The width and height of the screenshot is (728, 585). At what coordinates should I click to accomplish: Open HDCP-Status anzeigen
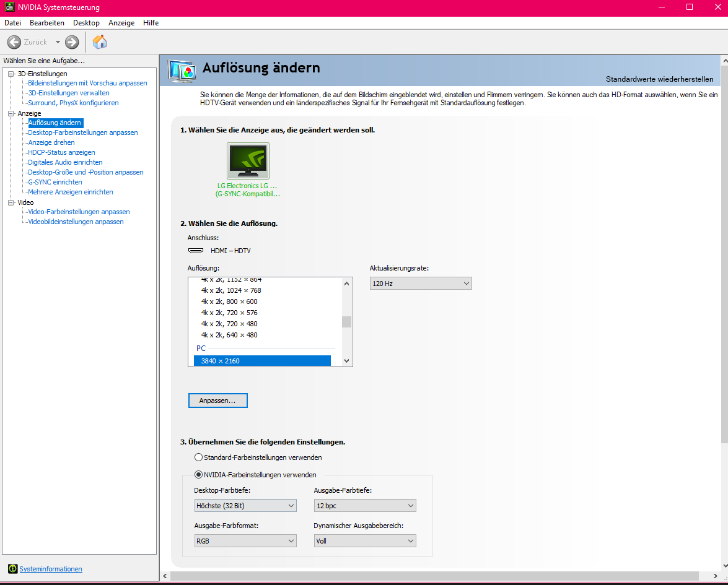pos(61,152)
